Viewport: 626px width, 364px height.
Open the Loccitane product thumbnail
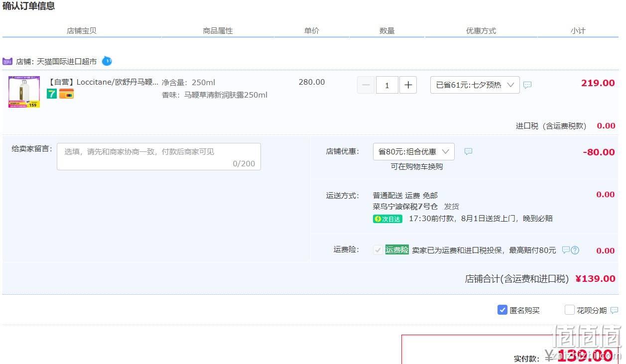[x=24, y=92]
